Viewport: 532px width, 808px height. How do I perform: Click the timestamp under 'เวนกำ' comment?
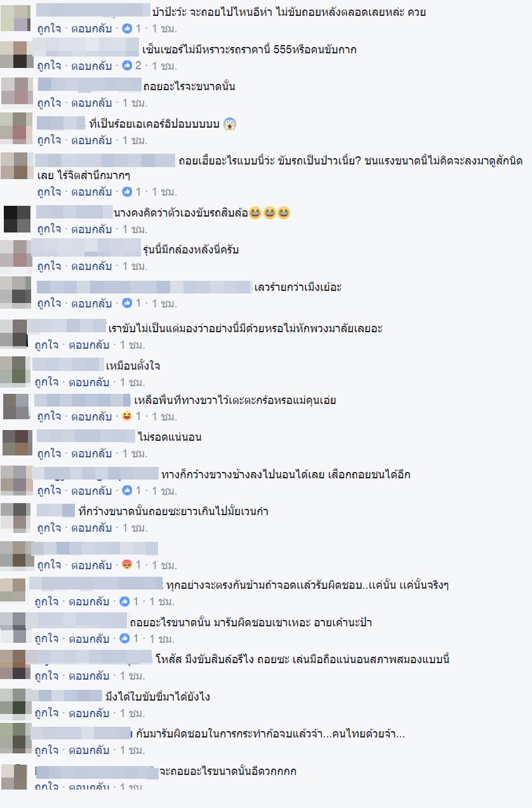133,528
